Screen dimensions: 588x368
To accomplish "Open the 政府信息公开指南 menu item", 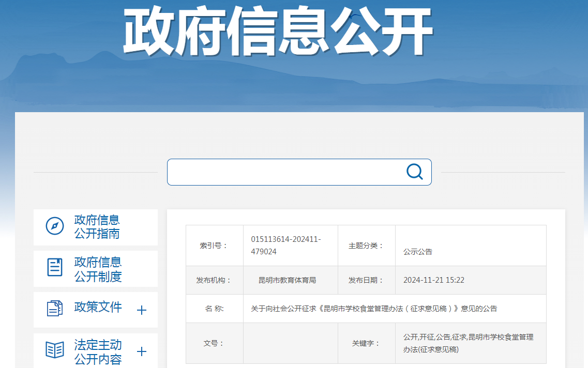I will pos(96,227).
